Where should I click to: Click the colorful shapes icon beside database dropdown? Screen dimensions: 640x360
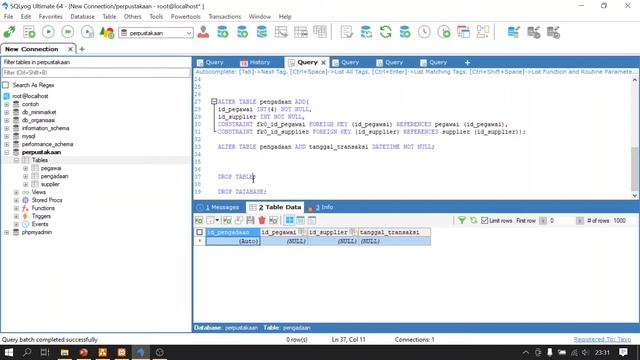pyautogui.click(x=107, y=32)
